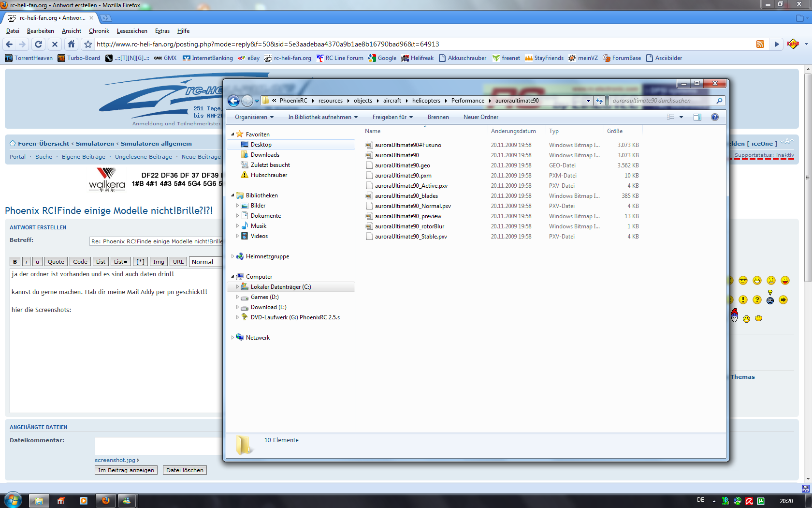The width and height of the screenshot is (812, 508).
Task: Open a new Firefox tab
Action: (106, 18)
